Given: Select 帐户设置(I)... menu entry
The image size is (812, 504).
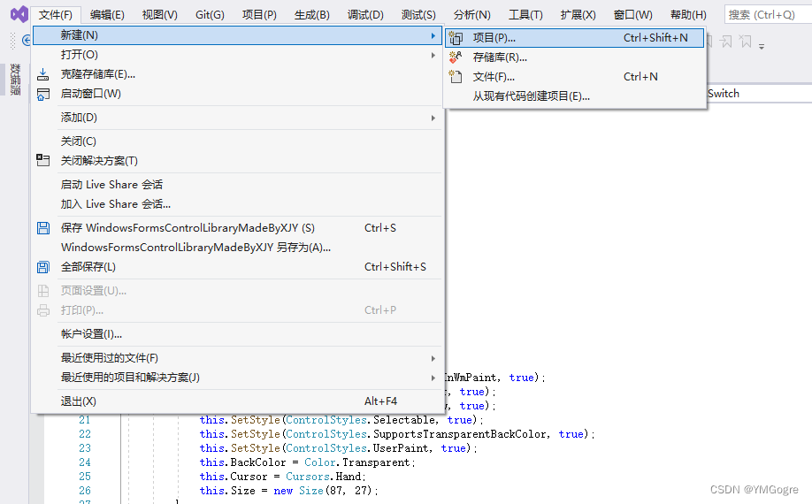Looking at the screenshot, I should point(237,334).
